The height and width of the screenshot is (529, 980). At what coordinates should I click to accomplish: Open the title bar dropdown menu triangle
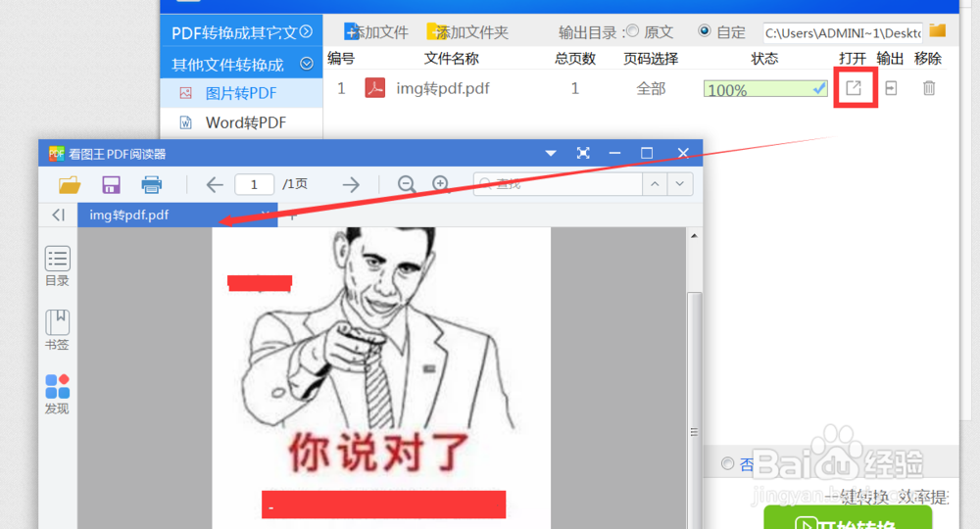click(x=551, y=153)
